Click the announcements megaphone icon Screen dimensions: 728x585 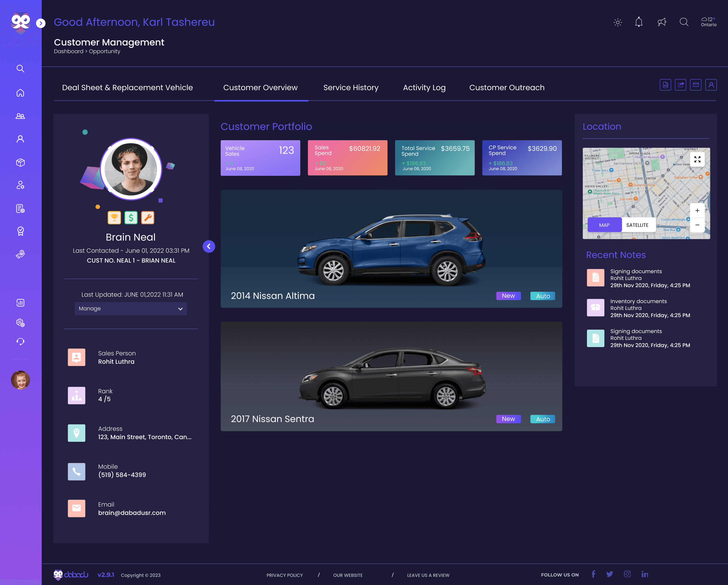[662, 22]
